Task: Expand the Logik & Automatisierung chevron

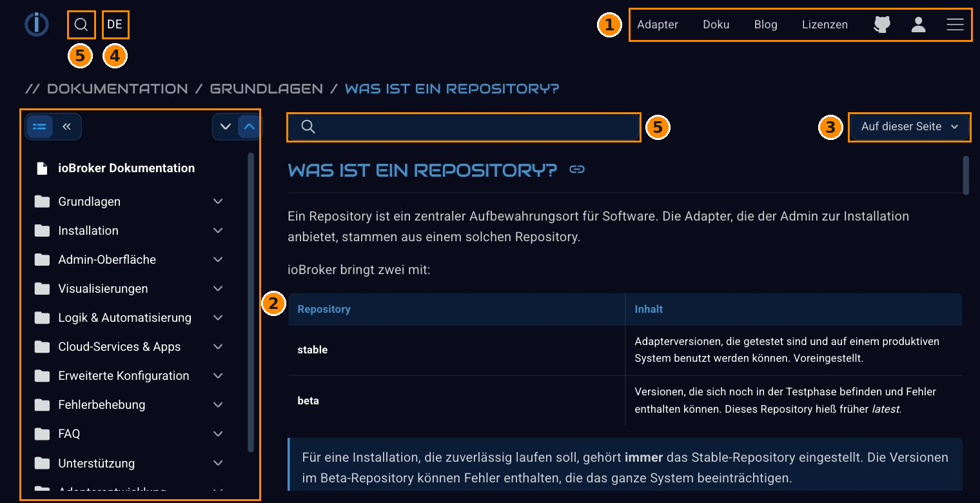Action: pos(218,318)
